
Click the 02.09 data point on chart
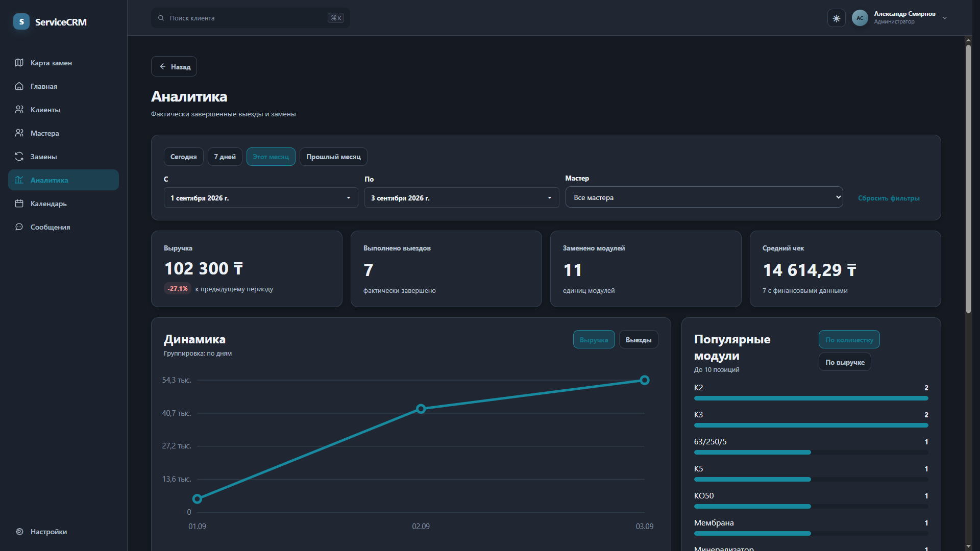click(x=421, y=409)
